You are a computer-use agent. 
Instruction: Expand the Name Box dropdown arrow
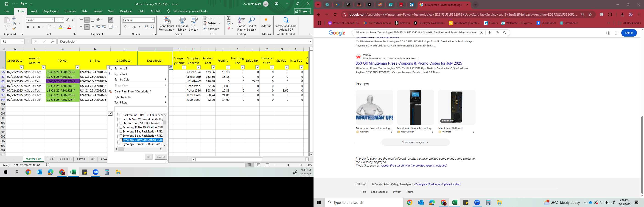[22, 41]
